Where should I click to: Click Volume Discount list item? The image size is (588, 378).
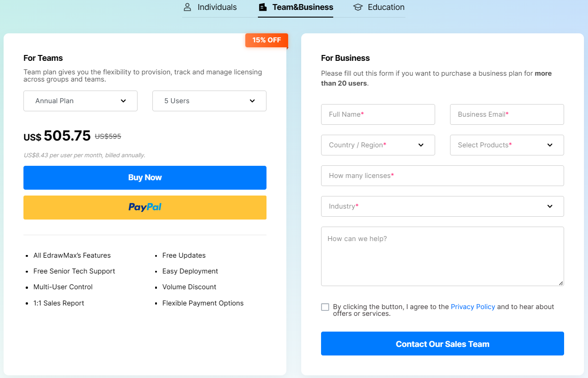click(189, 287)
